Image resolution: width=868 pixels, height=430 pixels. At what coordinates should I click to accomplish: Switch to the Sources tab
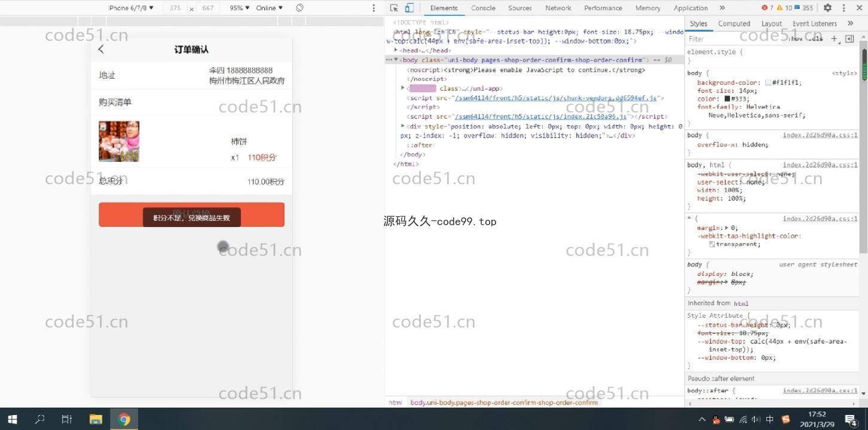click(x=519, y=8)
